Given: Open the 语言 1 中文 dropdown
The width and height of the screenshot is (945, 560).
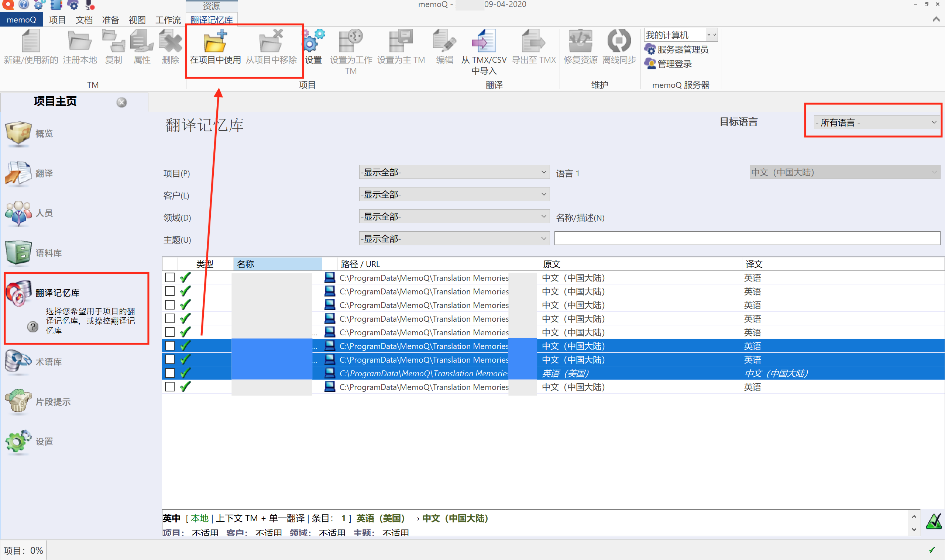Looking at the screenshot, I should tap(844, 172).
